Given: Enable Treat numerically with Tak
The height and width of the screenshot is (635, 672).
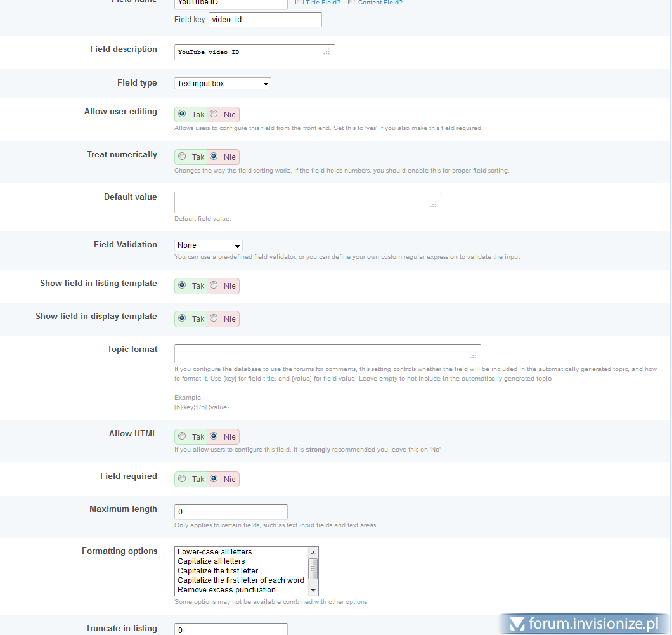Looking at the screenshot, I should tap(183, 157).
